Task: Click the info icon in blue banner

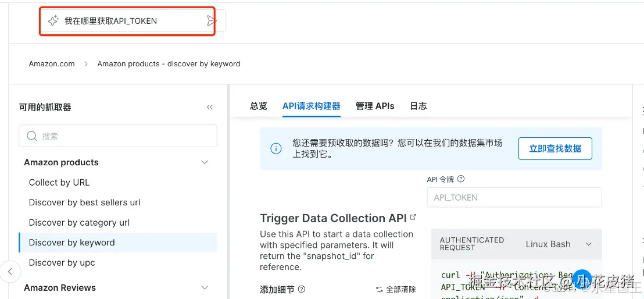Action: coord(276,148)
